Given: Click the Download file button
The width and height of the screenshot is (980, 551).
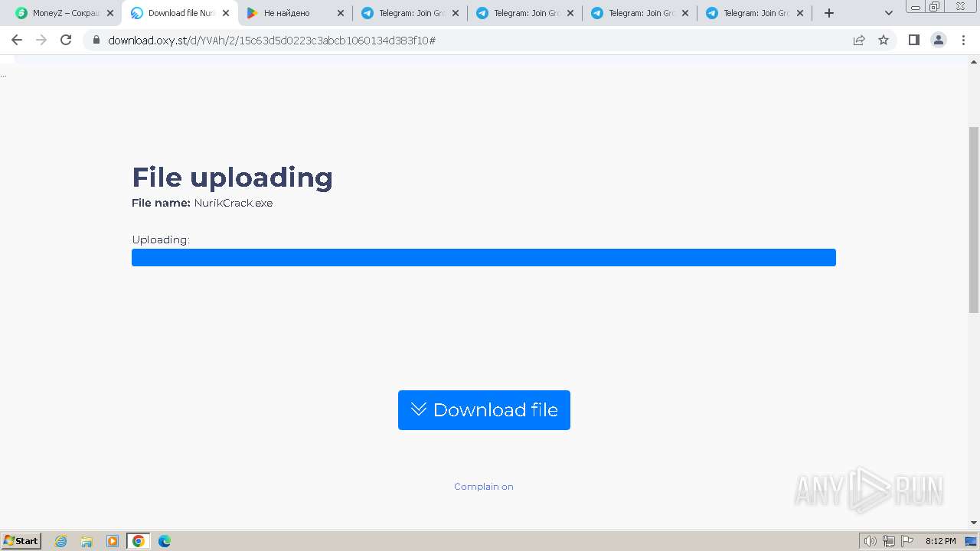Looking at the screenshot, I should (x=484, y=410).
